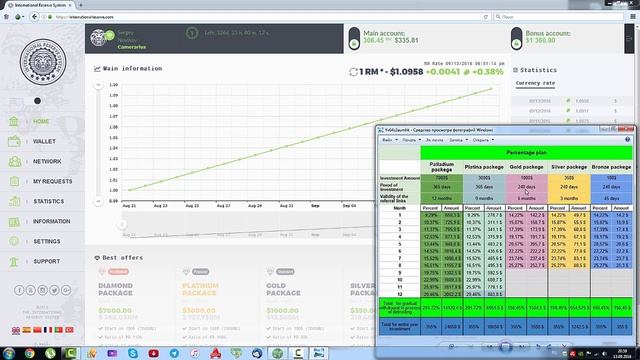Click the browser reload button
The height and width of the screenshot is (360, 640).
[486, 17]
